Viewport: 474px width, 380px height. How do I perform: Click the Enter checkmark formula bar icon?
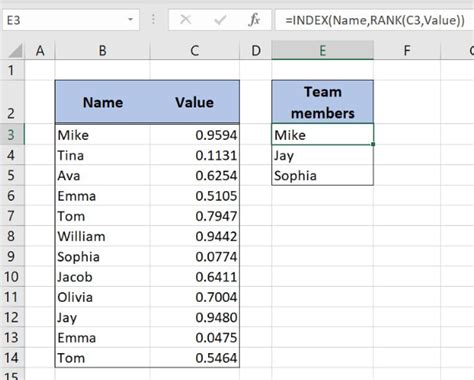point(220,20)
